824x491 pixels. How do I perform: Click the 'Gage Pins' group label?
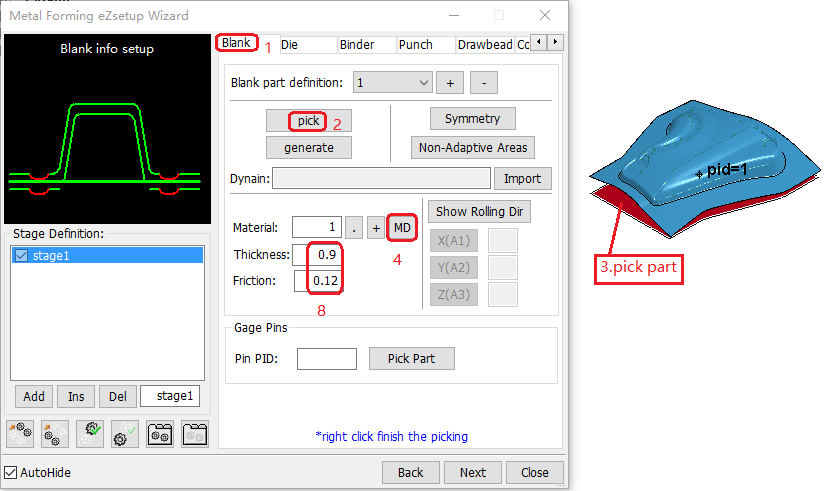pyautogui.click(x=261, y=328)
